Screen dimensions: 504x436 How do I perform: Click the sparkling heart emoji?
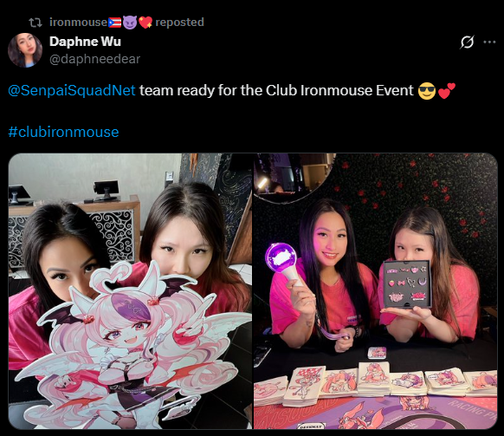[145, 23]
